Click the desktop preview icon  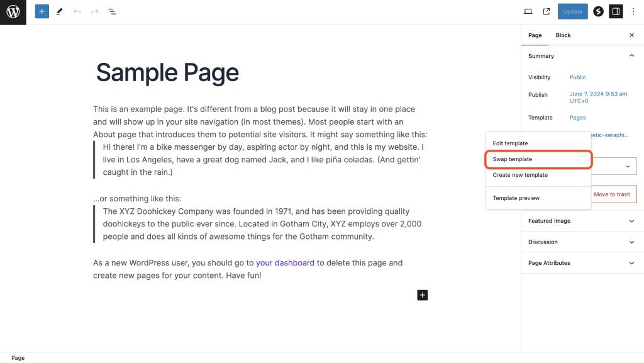528,11
